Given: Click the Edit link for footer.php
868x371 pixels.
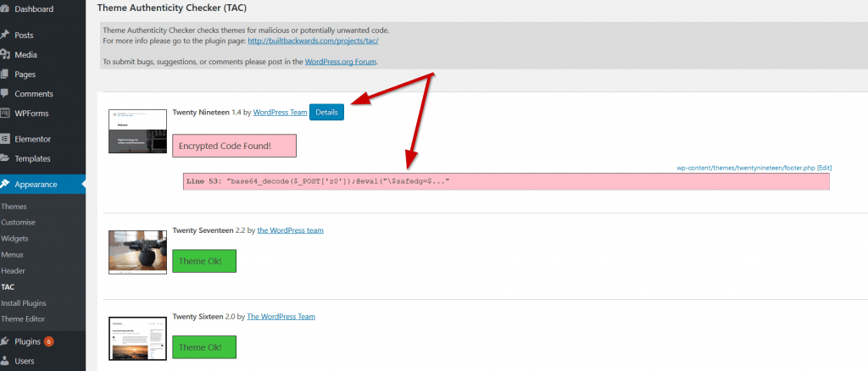Looking at the screenshot, I should click(824, 168).
